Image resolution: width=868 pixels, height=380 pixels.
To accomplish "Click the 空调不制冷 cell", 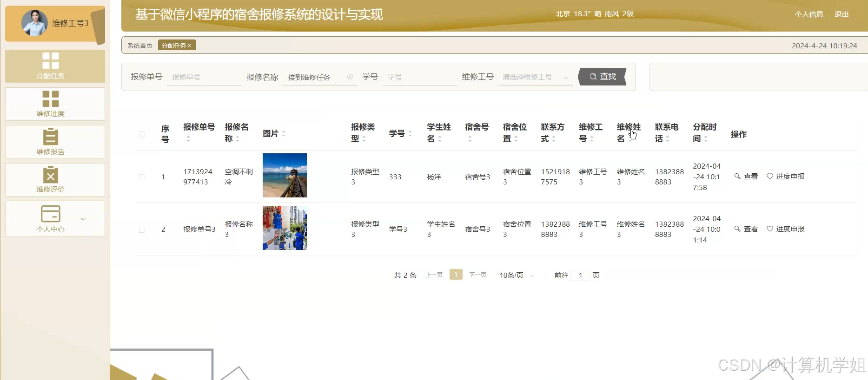I will [239, 177].
